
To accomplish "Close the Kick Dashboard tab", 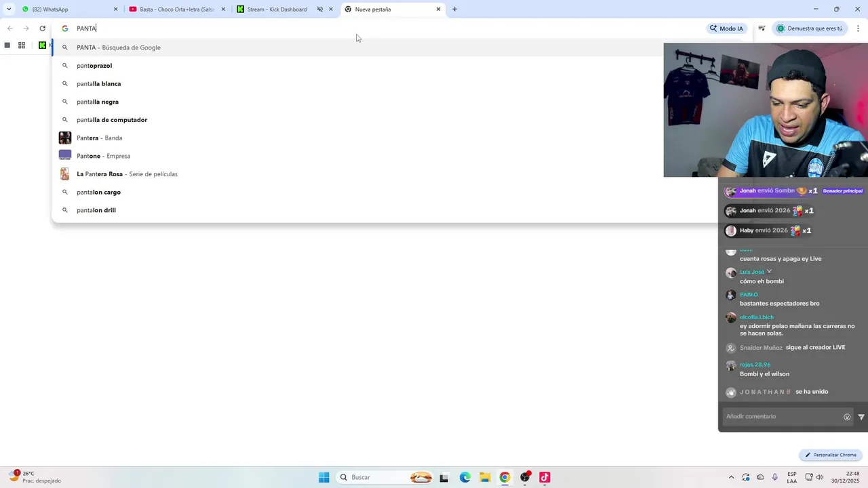I will pyautogui.click(x=331, y=9).
